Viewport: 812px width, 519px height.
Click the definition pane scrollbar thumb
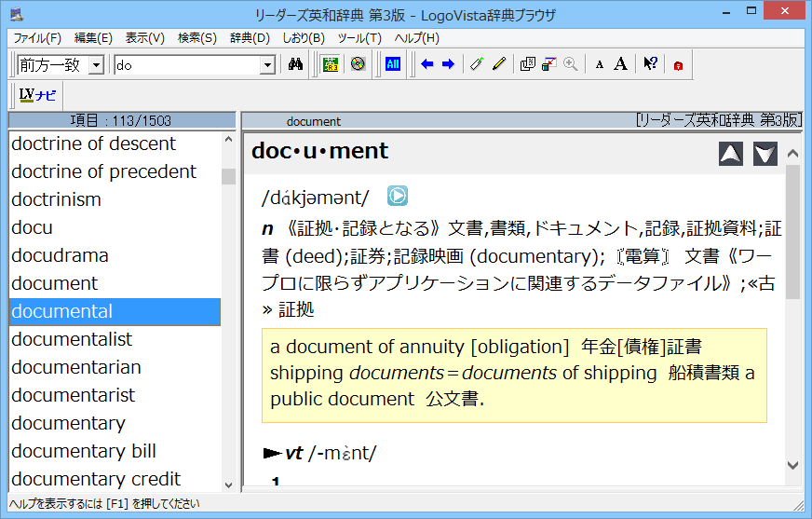click(792, 231)
